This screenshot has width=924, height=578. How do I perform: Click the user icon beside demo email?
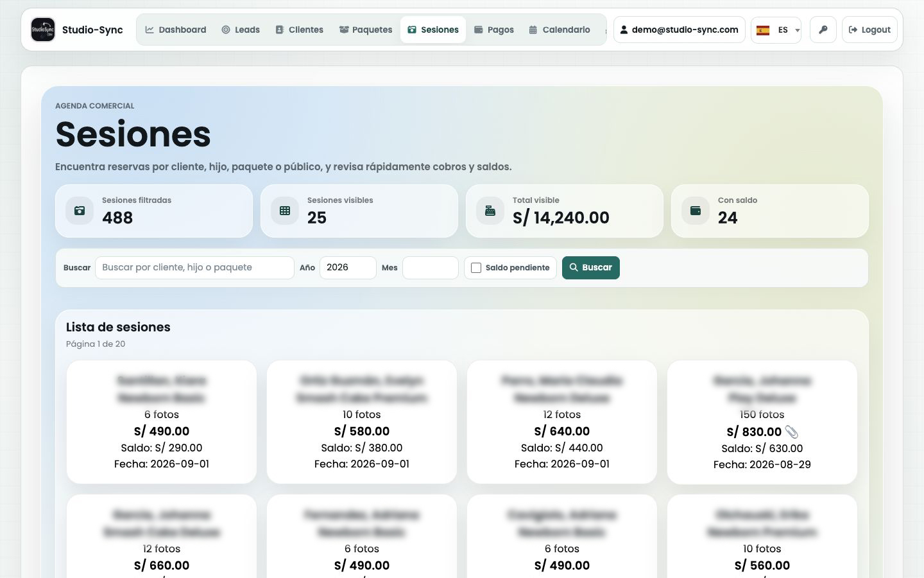tap(624, 30)
